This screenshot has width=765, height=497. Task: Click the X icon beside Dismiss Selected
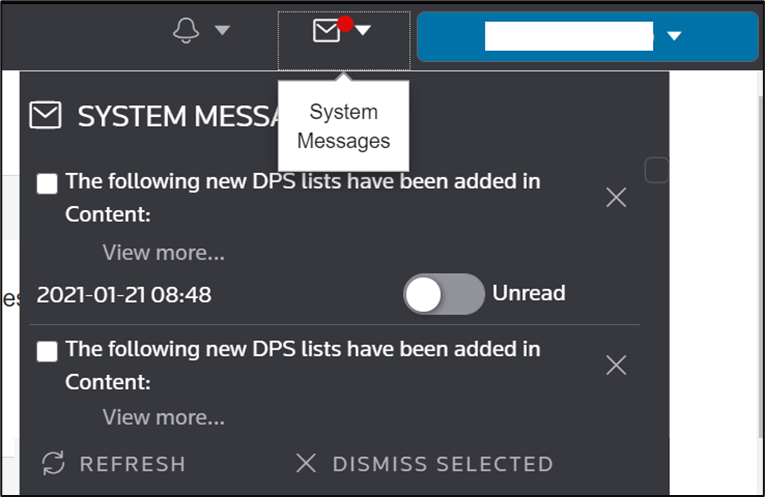[306, 463]
